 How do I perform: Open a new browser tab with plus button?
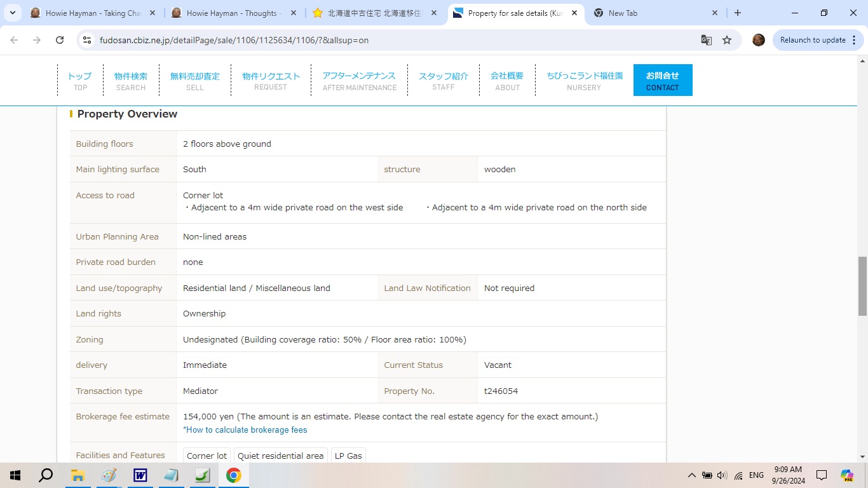(737, 13)
